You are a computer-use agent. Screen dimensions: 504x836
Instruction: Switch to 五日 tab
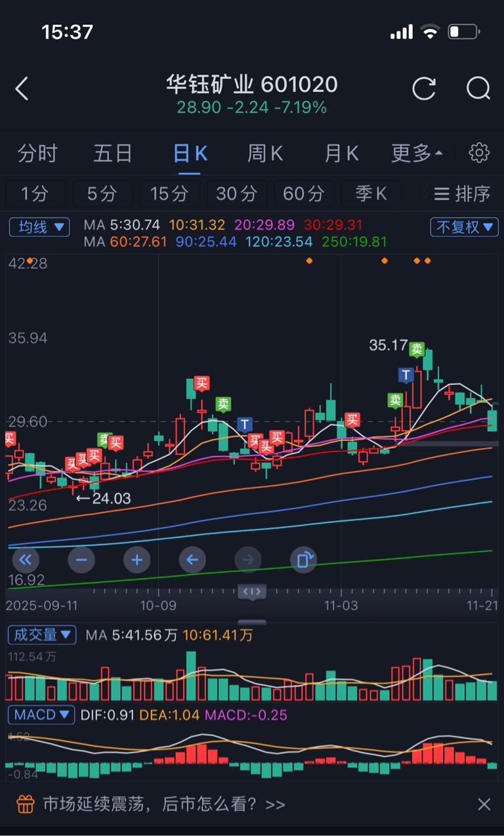pos(113,154)
